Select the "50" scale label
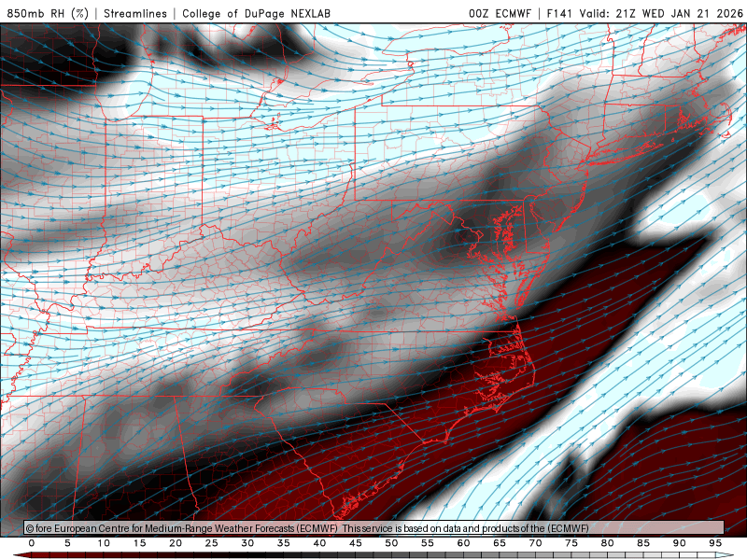Image resolution: width=747 pixels, height=560 pixels. (391, 543)
